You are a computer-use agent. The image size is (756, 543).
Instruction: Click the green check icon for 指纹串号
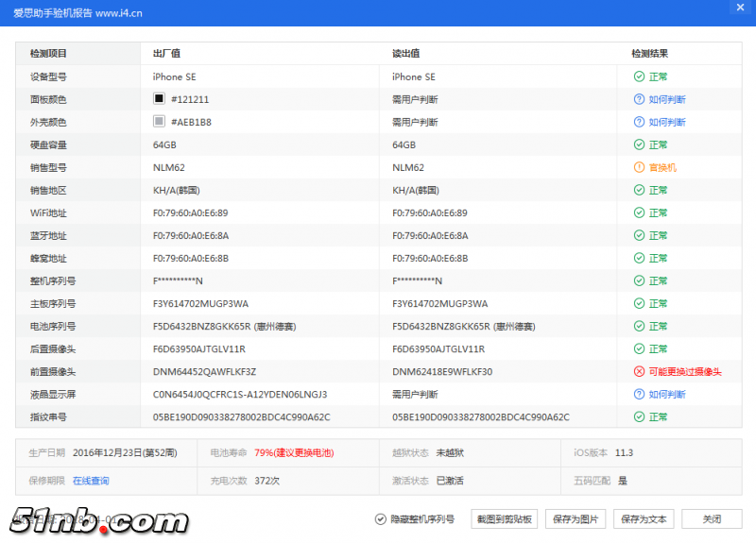[x=639, y=417]
